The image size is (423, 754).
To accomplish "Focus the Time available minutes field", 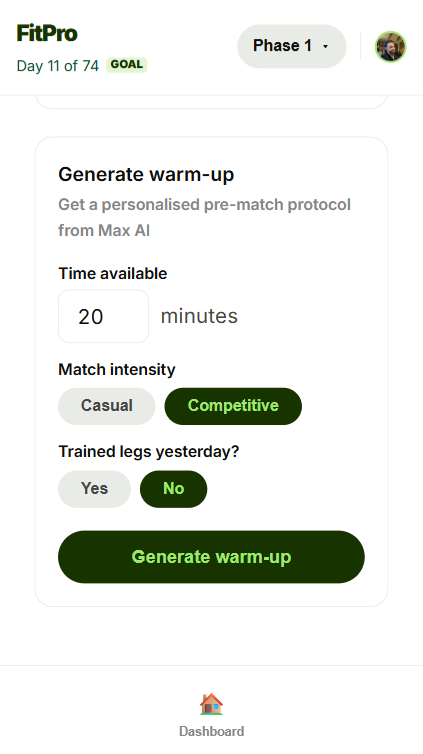I will (x=103, y=316).
